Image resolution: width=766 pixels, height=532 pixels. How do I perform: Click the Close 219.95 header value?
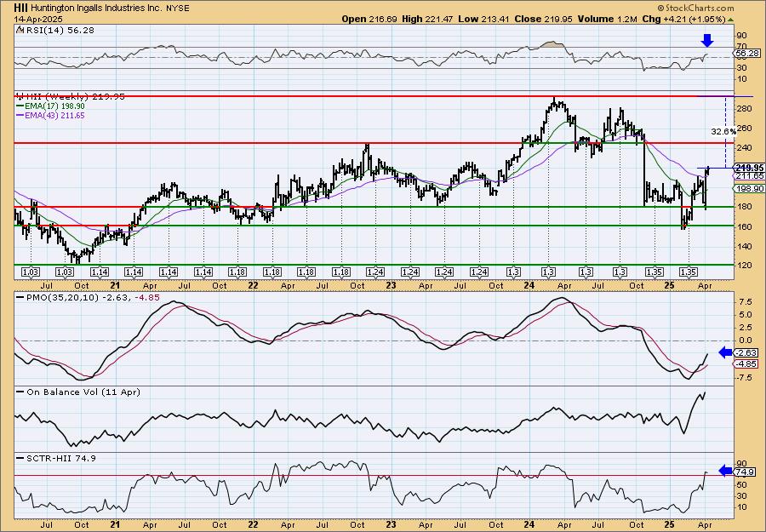tap(543, 19)
